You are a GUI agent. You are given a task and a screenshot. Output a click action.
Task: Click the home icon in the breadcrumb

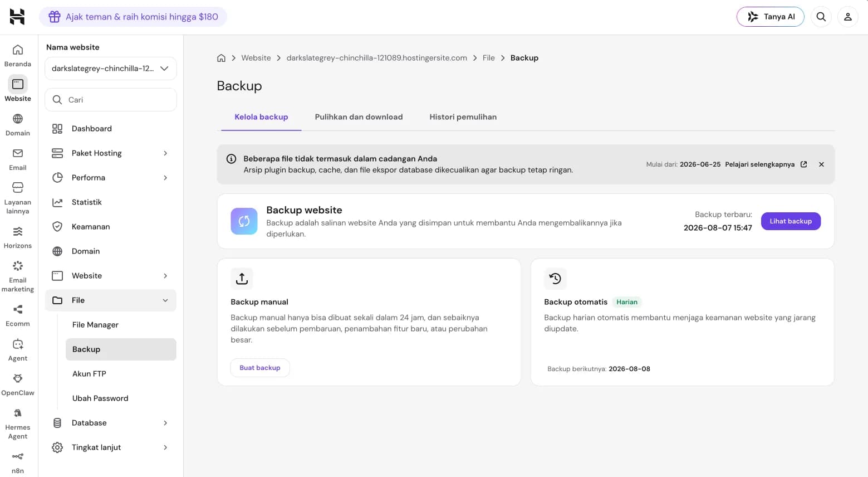point(221,58)
